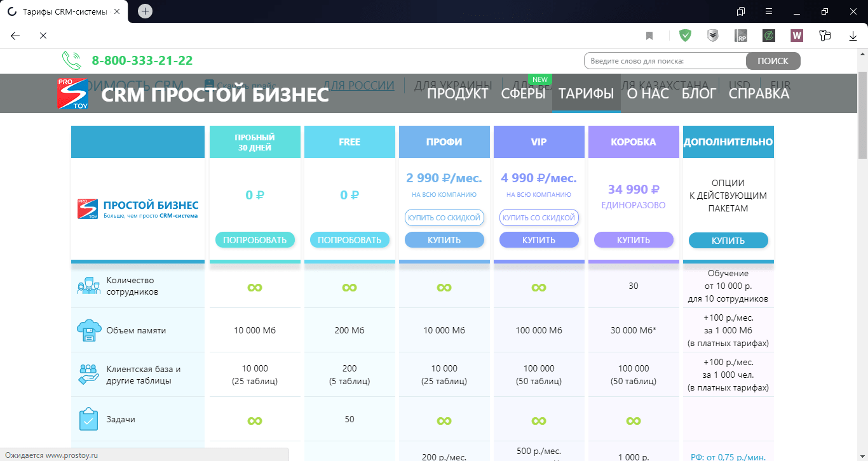
Task: Click the CRM ПРОСТОЙ БИЗНЕС site title
Action: point(215,95)
